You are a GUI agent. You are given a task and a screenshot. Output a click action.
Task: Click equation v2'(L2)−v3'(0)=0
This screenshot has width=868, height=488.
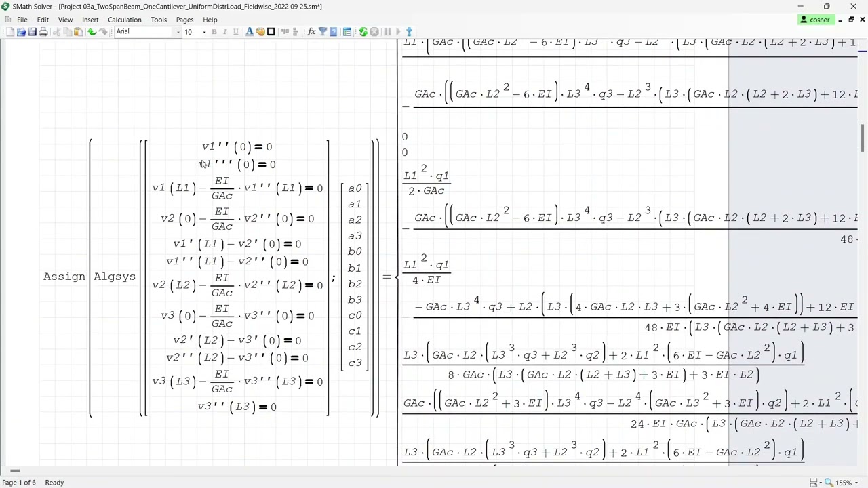pyautogui.click(x=237, y=340)
